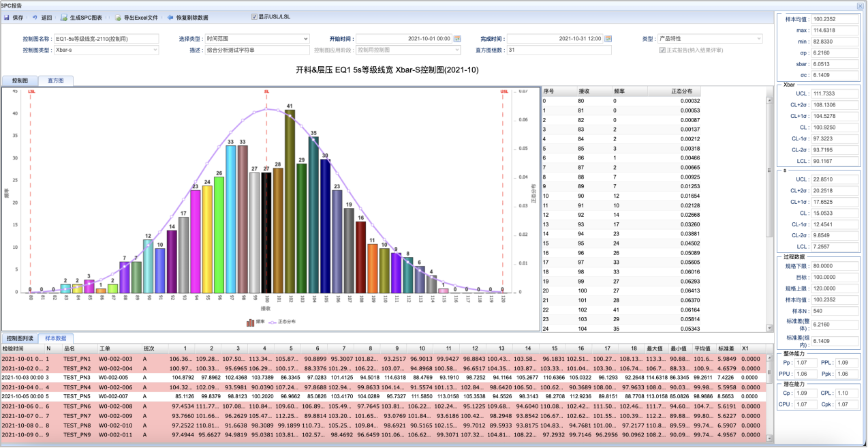Toggle the 正式报告(纳入结果评审) checkbox
Image resolution: width=868 pixels, height=448 pixels.
pos(662,50)
